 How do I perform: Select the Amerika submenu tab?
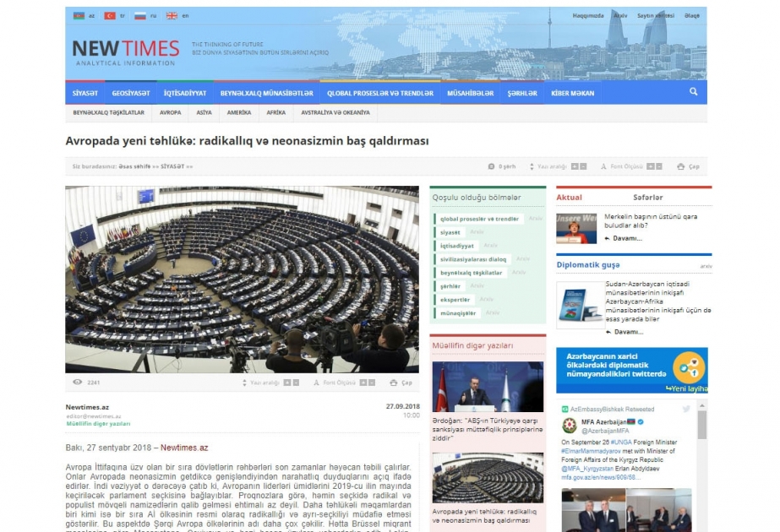(239, 113)
